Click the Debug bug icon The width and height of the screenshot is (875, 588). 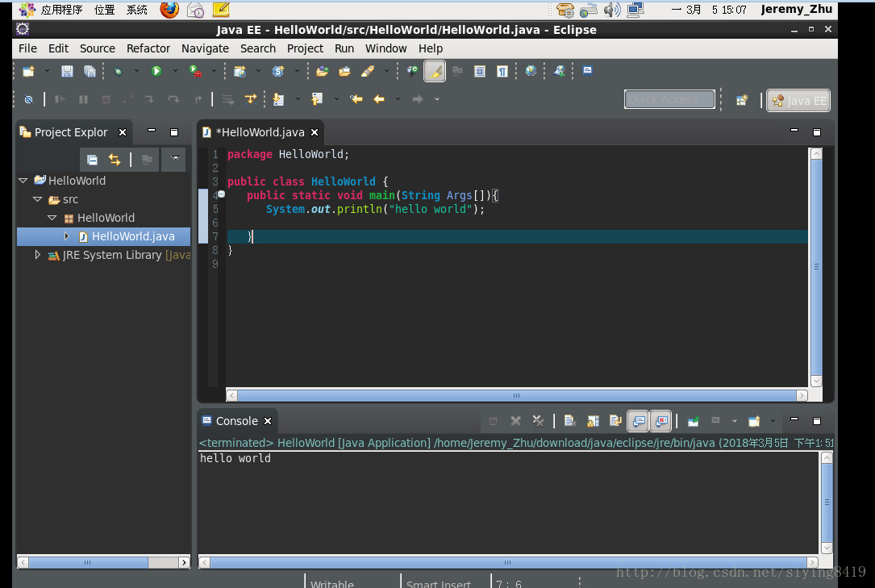(118, 72)
